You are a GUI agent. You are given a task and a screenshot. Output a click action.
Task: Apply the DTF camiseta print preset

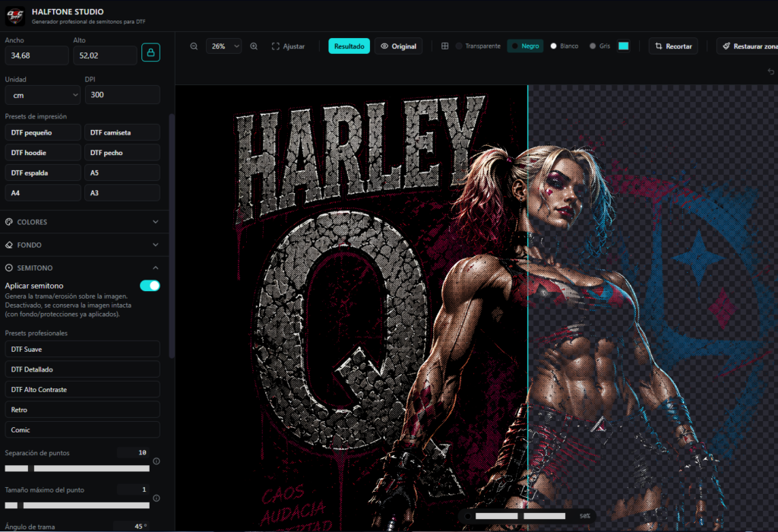(x=122, y=132)
